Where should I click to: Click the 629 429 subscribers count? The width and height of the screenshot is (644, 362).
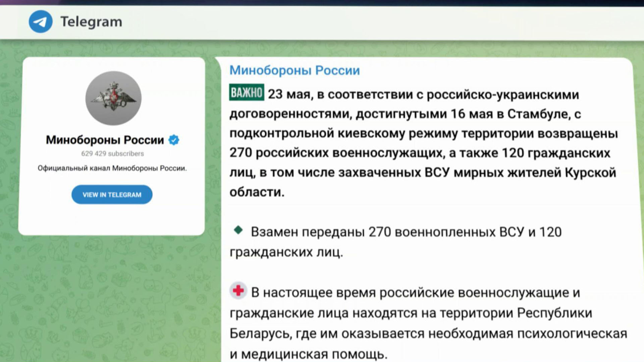(112, 154)
